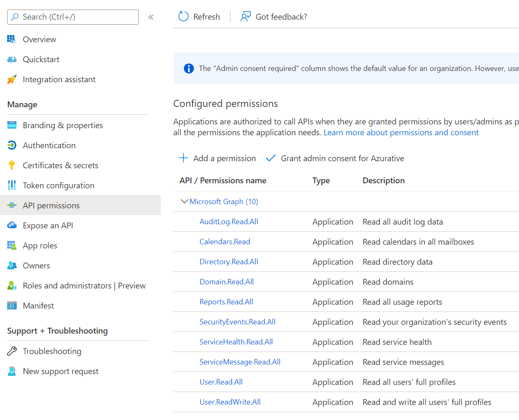Click the Description column header
This screenshot has height=420, width=519.
click(x=384, y=180)
